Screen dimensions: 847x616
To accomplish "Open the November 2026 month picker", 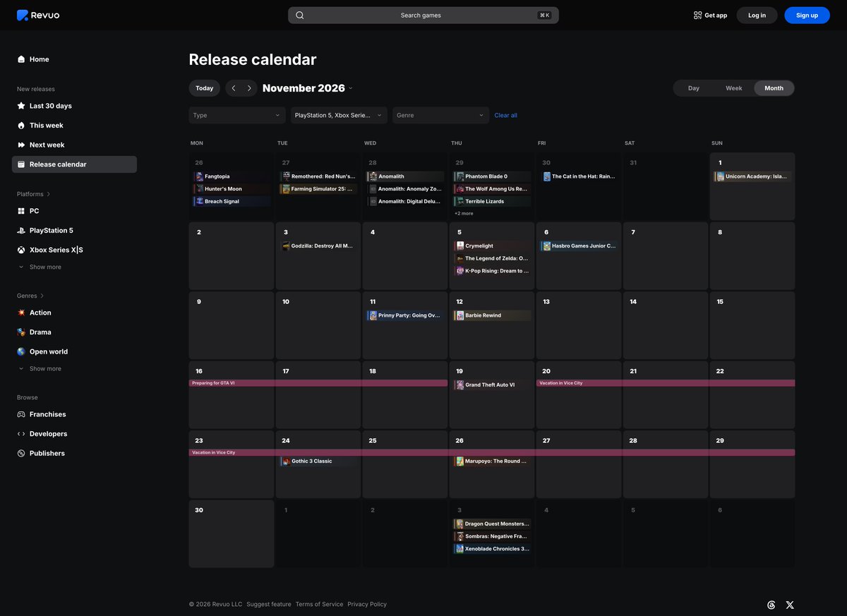I will (308, 88).
